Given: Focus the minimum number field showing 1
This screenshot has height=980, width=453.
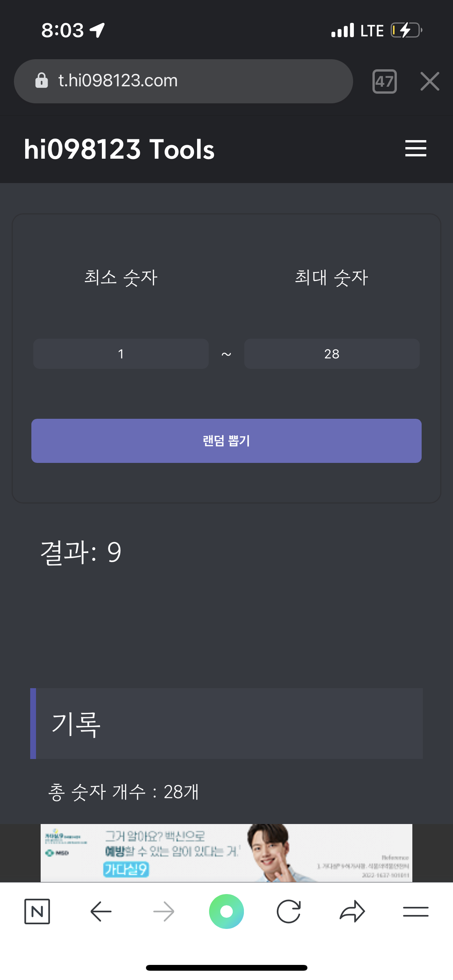Looking at the screenshot, I should tap(121, 354).
